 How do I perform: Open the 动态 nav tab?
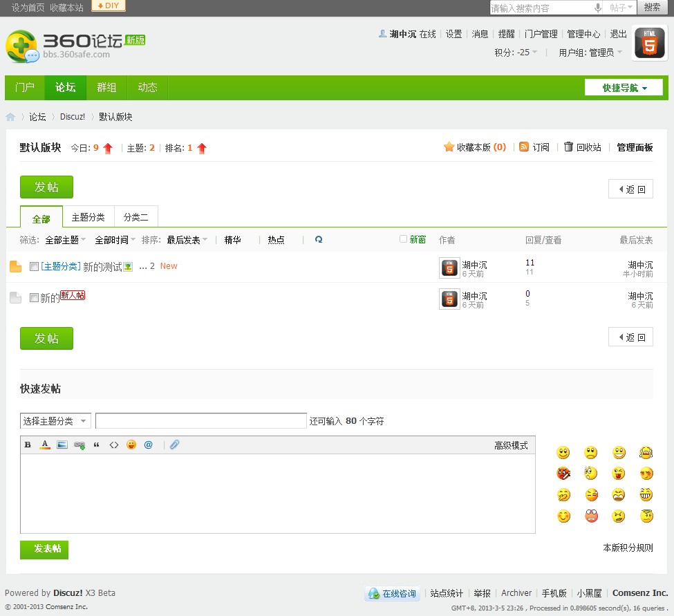click(147, 88)
